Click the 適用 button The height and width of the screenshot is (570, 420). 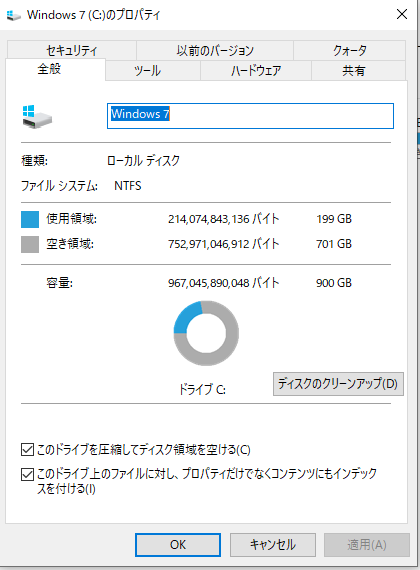pos(367,545)
